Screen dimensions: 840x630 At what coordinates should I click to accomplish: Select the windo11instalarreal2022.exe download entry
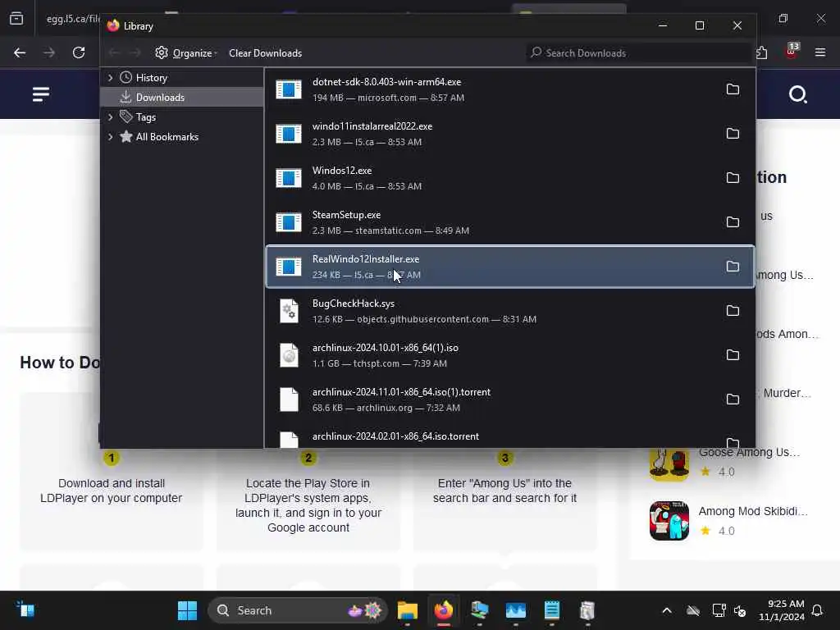510,134
